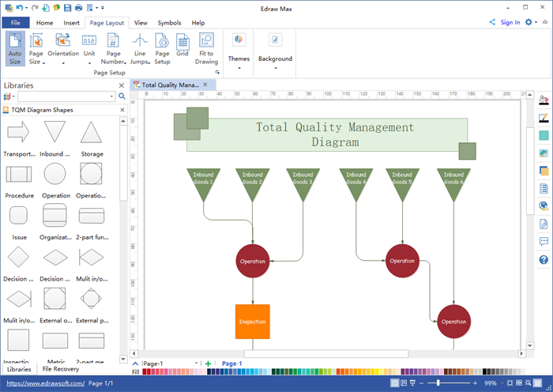The height and width of the screenshot is (392, 553).
Task: Switch to File Recovery panel tab
Action: point(61,369)
